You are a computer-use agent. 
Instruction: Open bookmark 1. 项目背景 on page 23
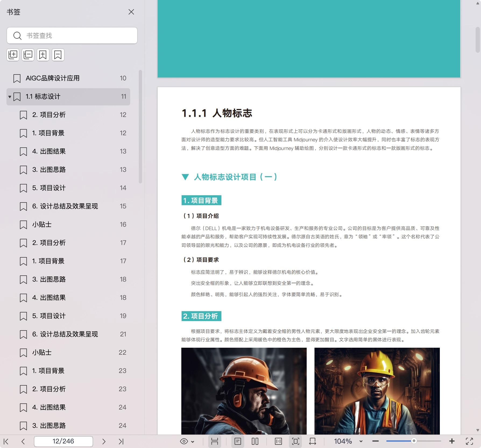pyautogui.click(x=68, y=371)
